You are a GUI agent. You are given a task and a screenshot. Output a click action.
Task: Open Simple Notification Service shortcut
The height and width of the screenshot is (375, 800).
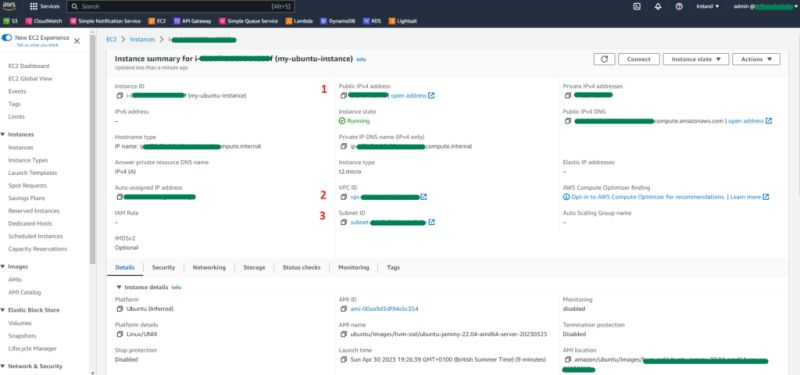[x=105, y=21]
